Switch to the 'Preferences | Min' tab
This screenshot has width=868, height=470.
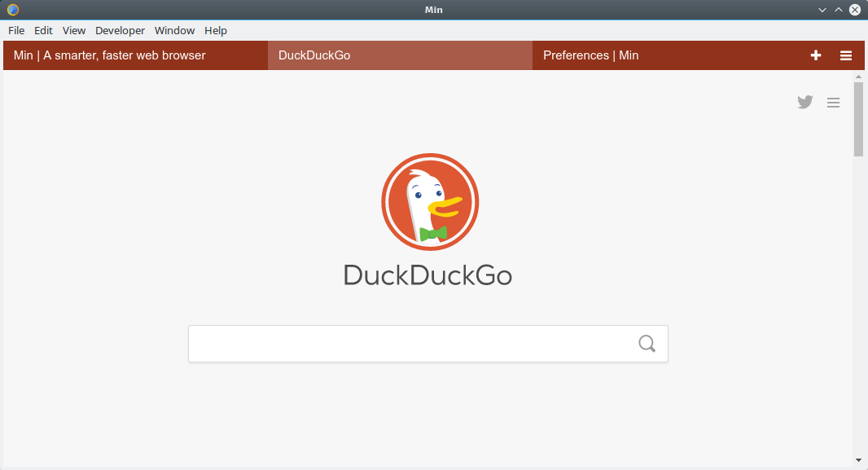coord(664,55)
